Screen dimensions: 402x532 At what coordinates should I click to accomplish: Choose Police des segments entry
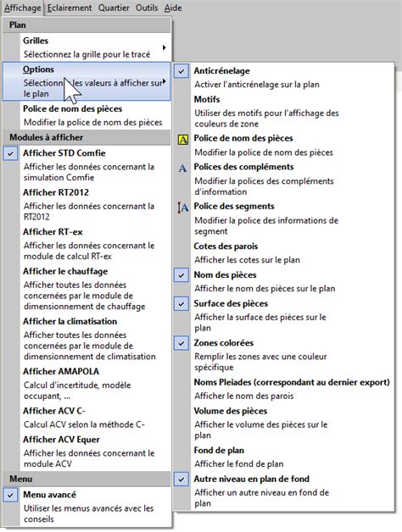tap(284, 219)
